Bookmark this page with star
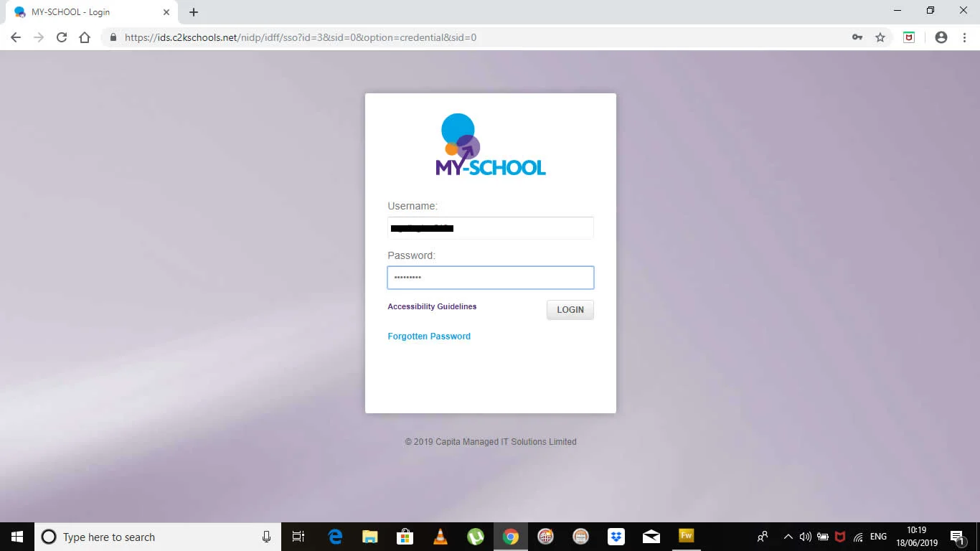 [880, 37]
